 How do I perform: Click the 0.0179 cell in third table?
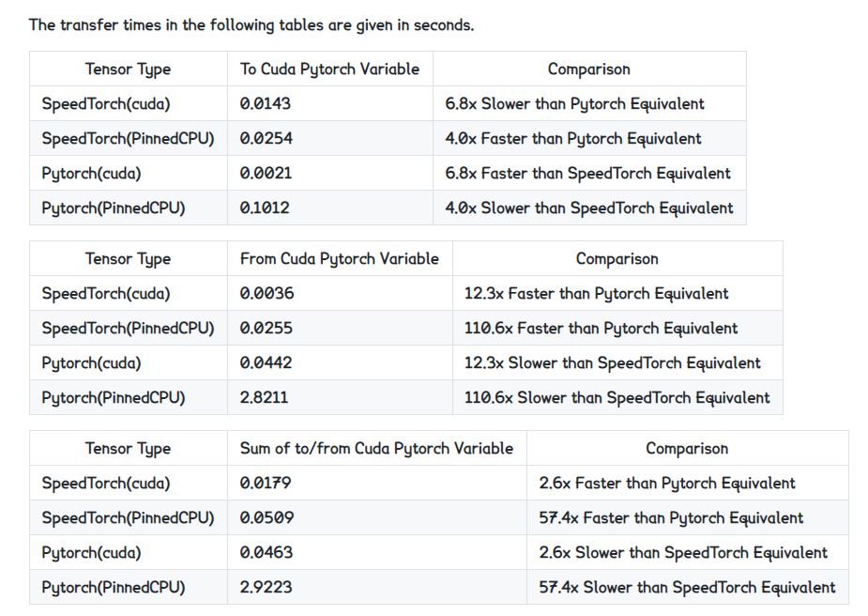click(x=266, y=483)
